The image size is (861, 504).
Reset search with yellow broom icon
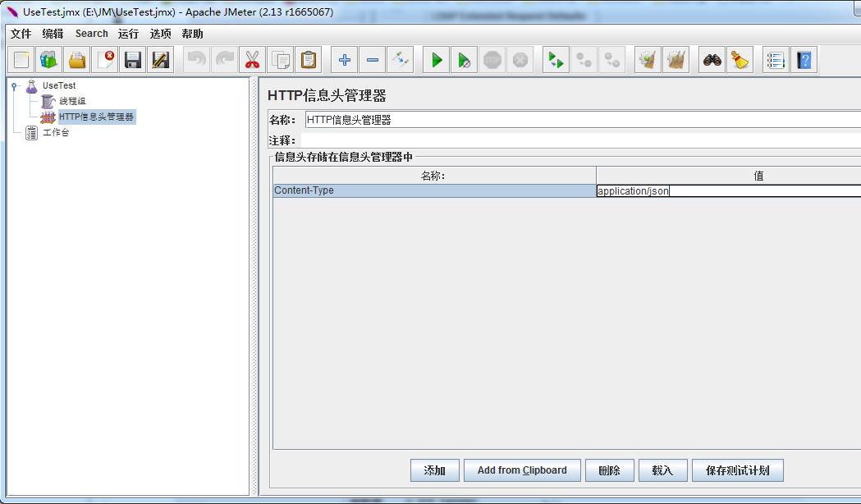click(740, 60)
